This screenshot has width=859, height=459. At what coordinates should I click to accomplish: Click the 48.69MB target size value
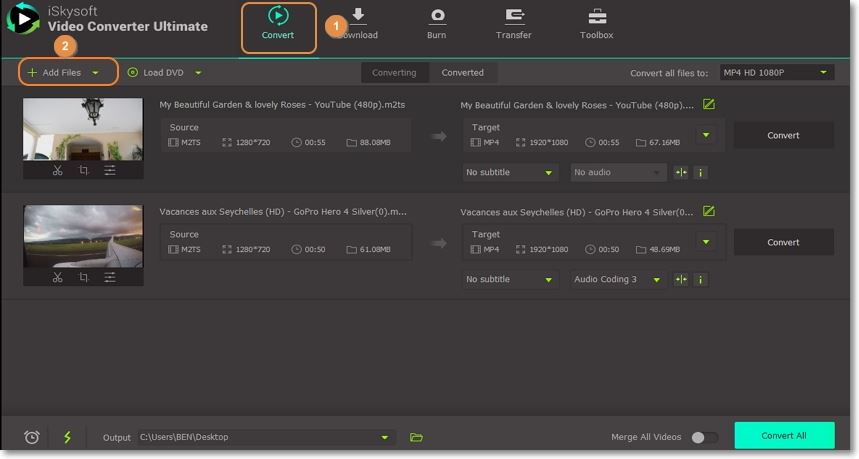click(665, 249)
